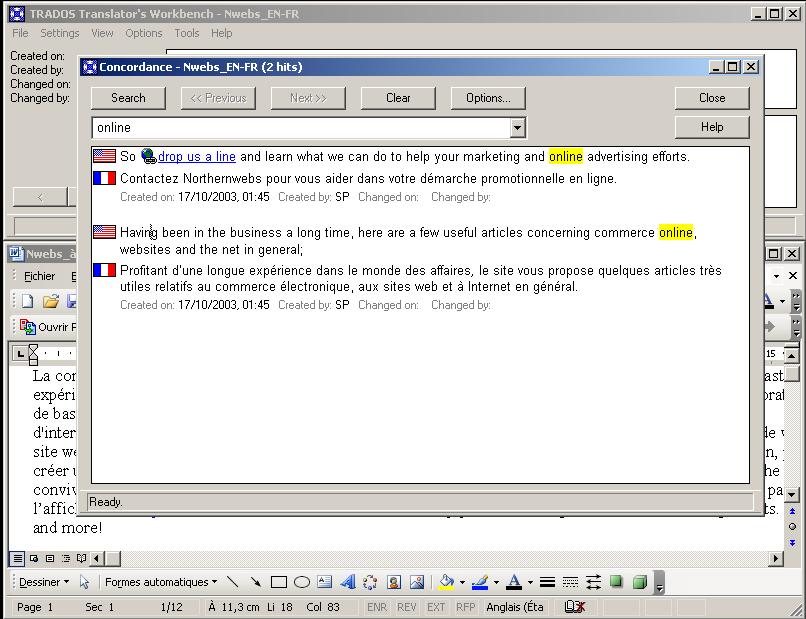Open the fill color dropdown arrow
This screenshot has height=619, width=806.
pyautogui.click(x=461, y=582)
